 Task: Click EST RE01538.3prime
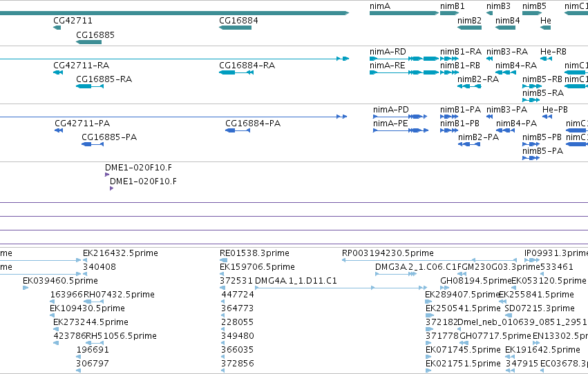[255, 253]
